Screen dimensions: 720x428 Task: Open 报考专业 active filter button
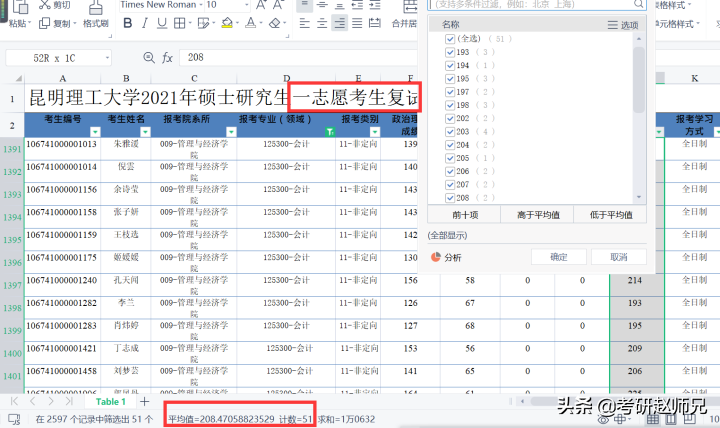(x=330, y=132)
